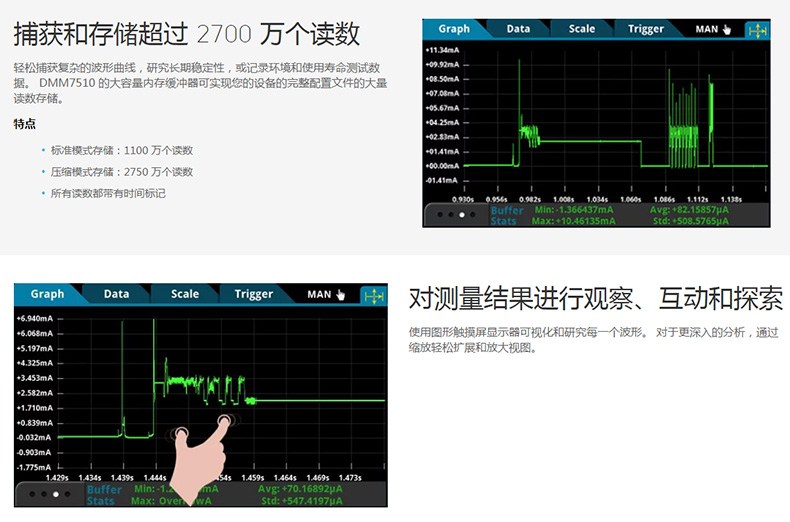Switch to Data tab in bottom screen
790x522 pixels.
(116, 294)
